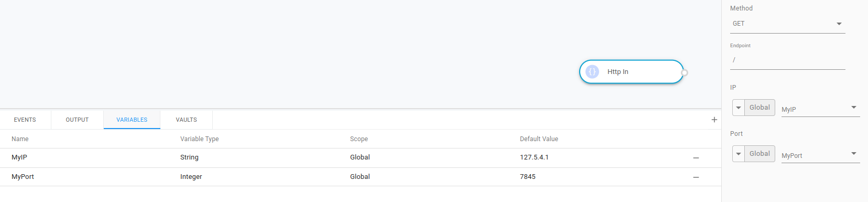Open the MyIP variable selector dropdown
The image size is (868, 202).
(x=820, y=109)
